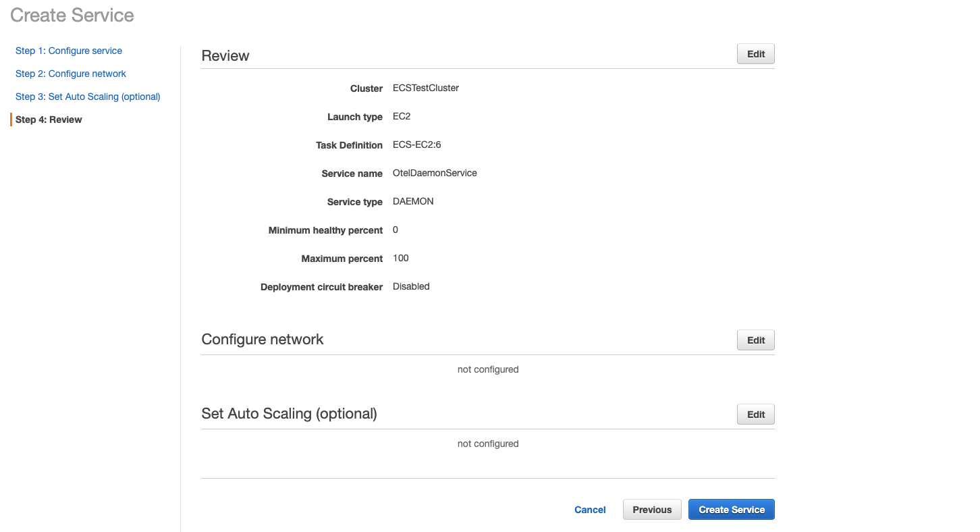Edit the Set Auto Scaling section
Screen dimensions: 980x532
(756, 415)
